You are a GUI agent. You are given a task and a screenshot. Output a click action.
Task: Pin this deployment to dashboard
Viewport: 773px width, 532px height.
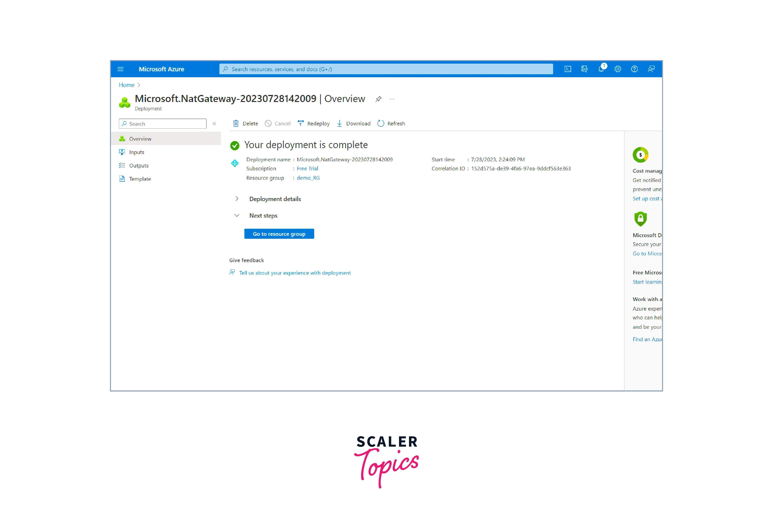[x=378, y=99]
